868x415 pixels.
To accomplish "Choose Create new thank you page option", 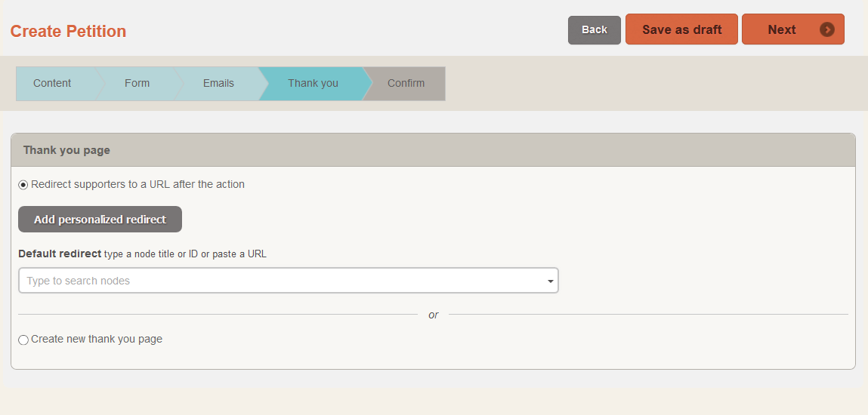I will tap(23, 340).
